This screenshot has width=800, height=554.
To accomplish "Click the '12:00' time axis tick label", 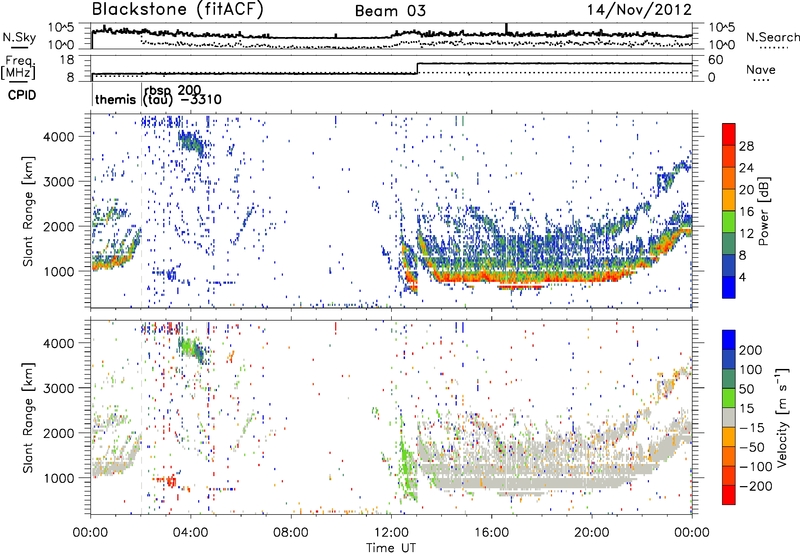I will tap(391, 533).
